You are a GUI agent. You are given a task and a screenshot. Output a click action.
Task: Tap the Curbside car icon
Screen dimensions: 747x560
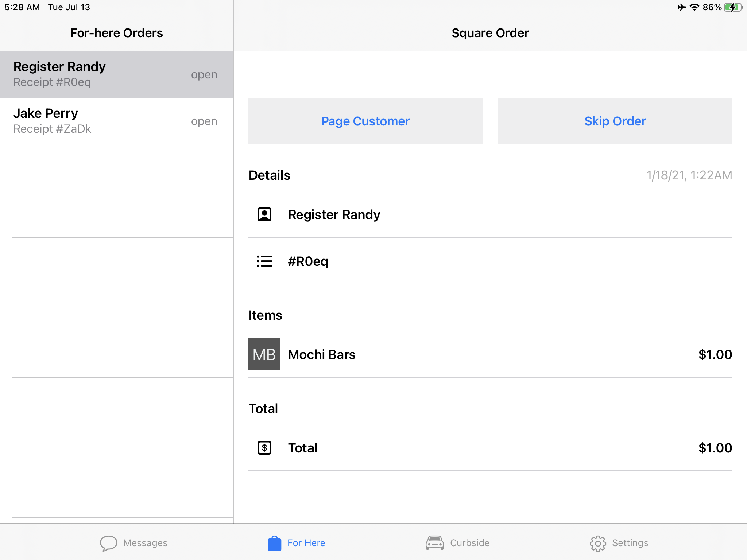point(434,543)
